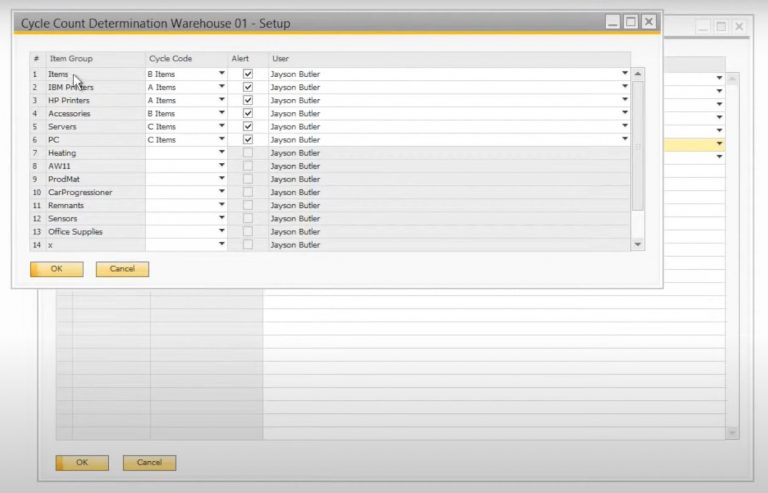This screenshot has height=493, width=768.
Task: Open Cycle Code dropdown for HP Printers
Action: click(x=221, y=100)
